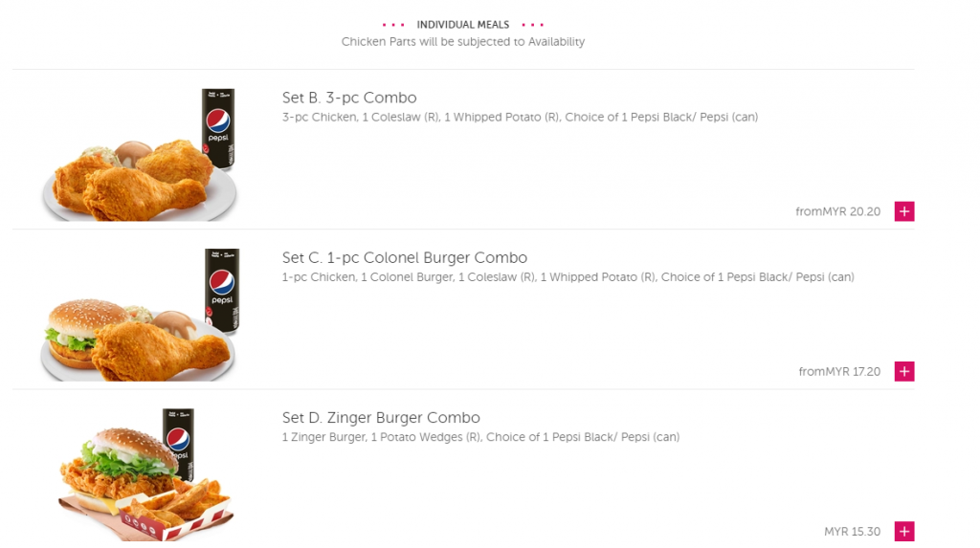Click the pink dots left of INDIVIDUAL MEALS
This screenshot has height=548, width=980.
(393, 25)
